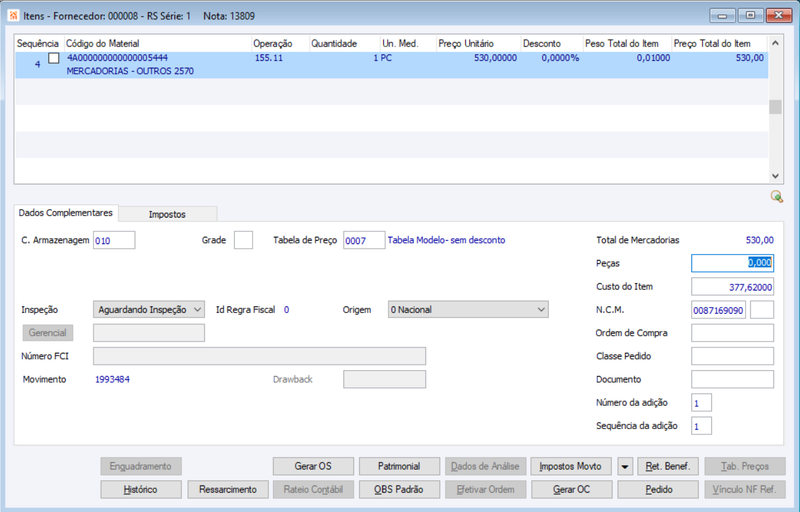Open the Pedido button

(658, 490)
